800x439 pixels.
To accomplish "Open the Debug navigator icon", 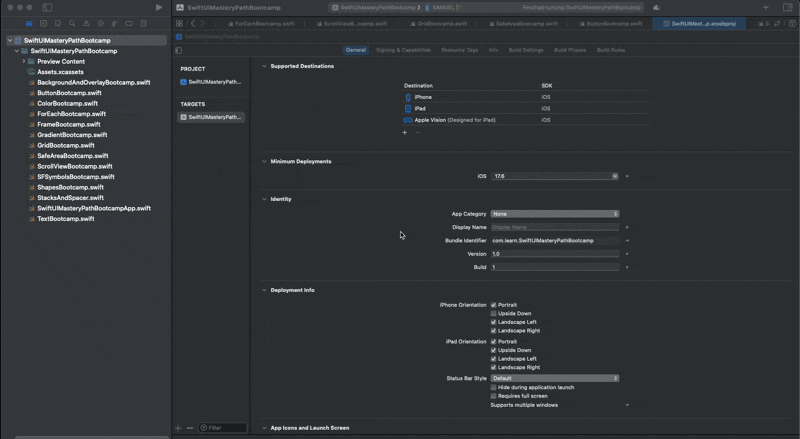I will 115,23.
